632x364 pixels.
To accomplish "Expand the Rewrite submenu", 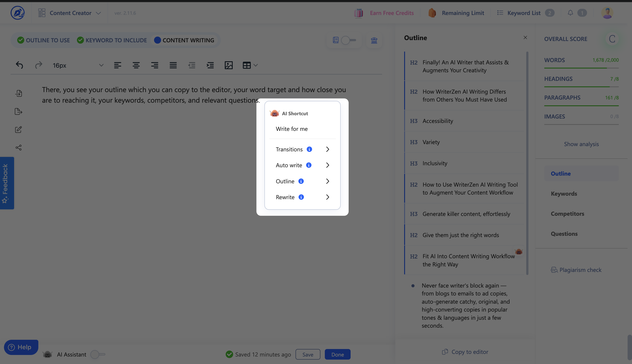I will (327, 197).
